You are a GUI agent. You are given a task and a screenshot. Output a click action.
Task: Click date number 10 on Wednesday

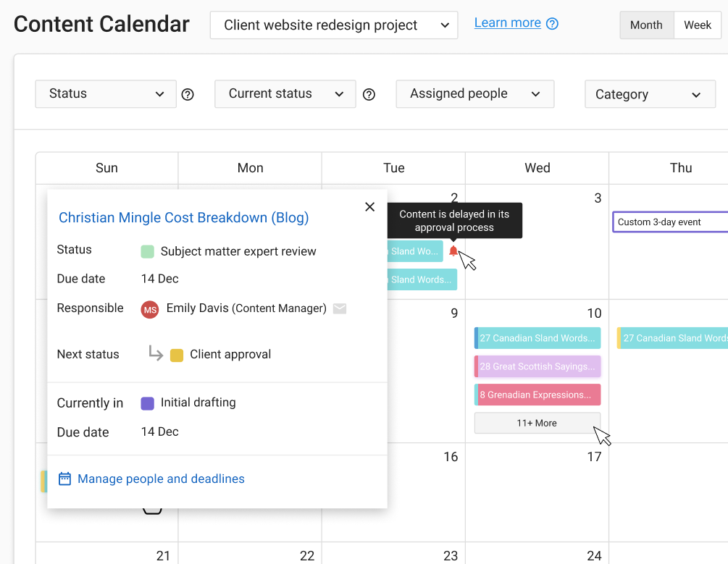click(594, 313)
